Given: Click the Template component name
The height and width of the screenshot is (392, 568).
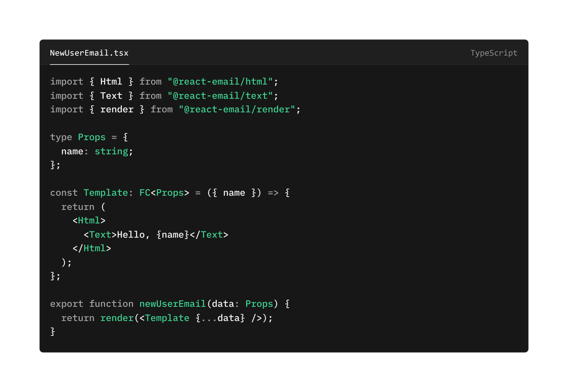Looking at the screenshot, I should (x=106, y=193).
